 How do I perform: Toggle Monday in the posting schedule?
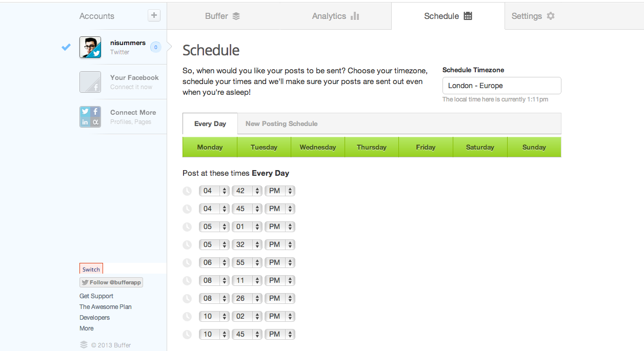tap(210, 147)
